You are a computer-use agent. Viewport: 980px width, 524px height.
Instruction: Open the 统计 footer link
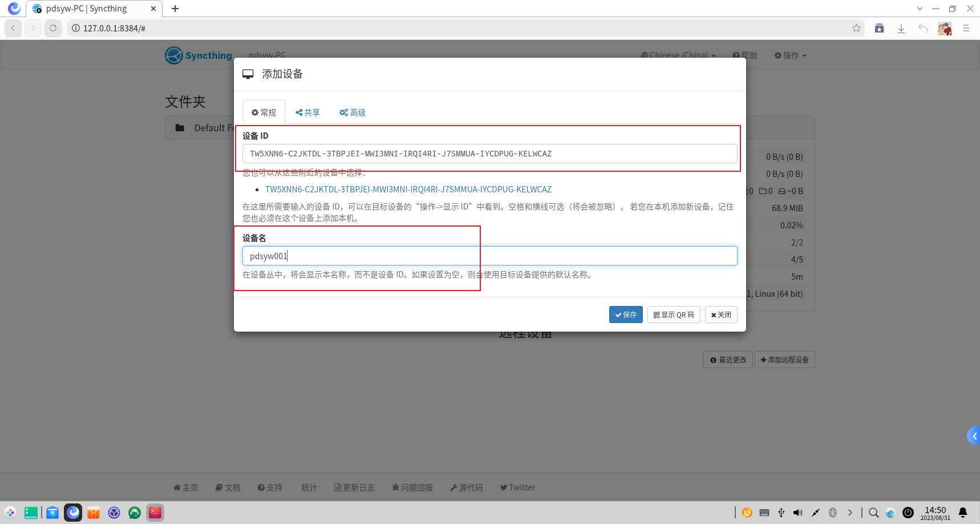click(309, 487)
